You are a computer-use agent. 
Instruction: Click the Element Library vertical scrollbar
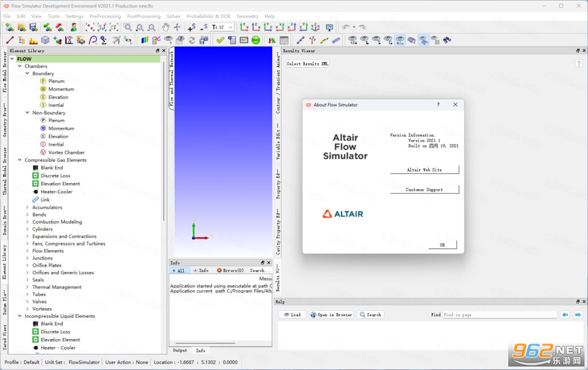click(x=164, y=141)
